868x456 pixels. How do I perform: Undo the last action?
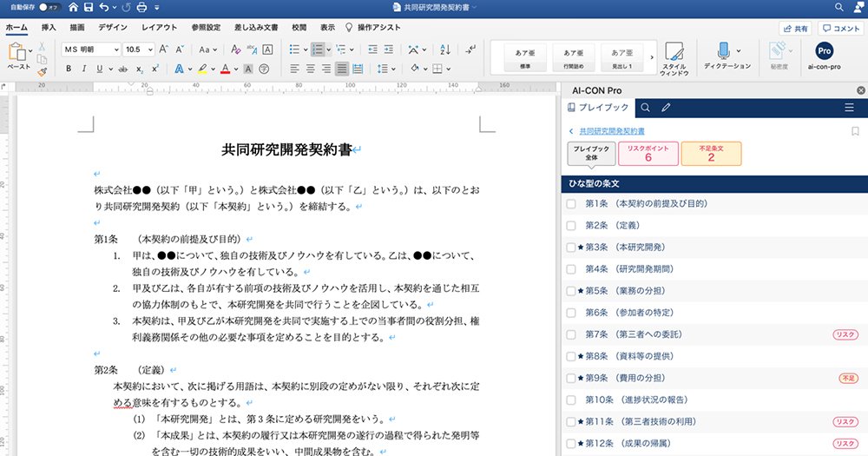(x=104, y=7)
